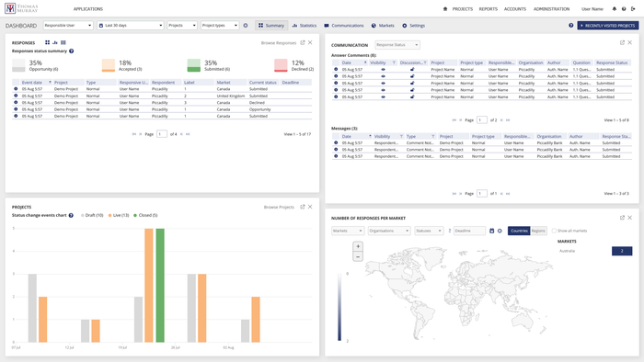The image size is (644, 362).
Task: Switch to the Summary tab
Action: (x=271, y=26)
